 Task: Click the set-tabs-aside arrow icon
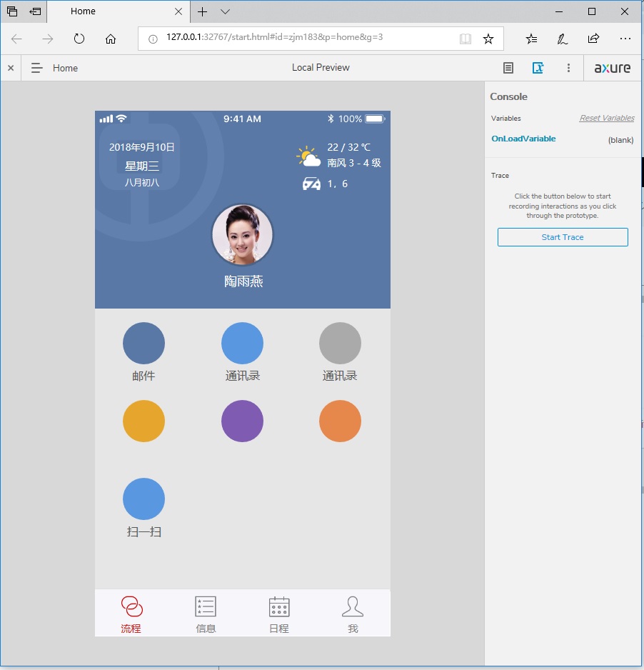pos(35,11)
